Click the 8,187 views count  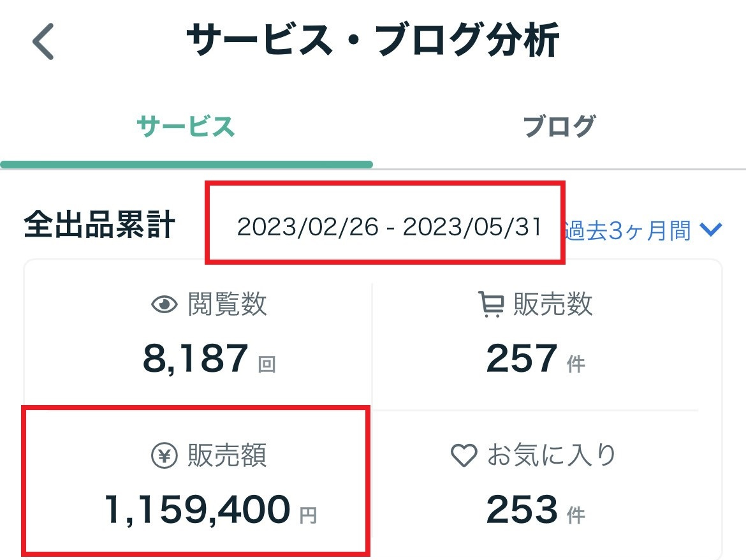[195, 359]
